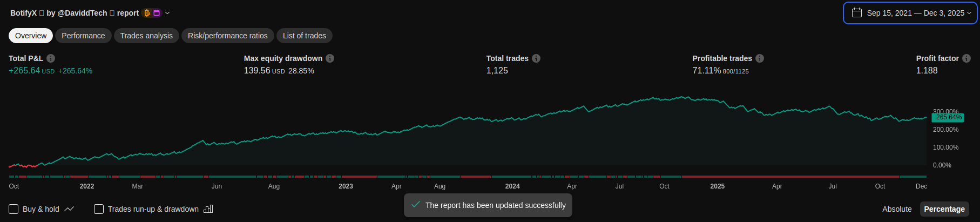This screenshot has width=980, height=222.
Task: Open the Sep 15, 2021 — Dec 3, 2025 date range dropdown
Action: pos(915,13)
